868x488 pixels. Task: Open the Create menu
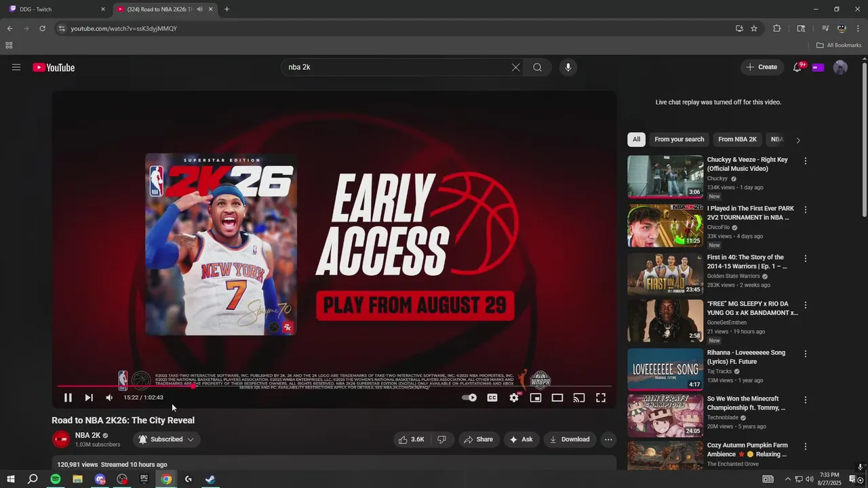[762, 67]
